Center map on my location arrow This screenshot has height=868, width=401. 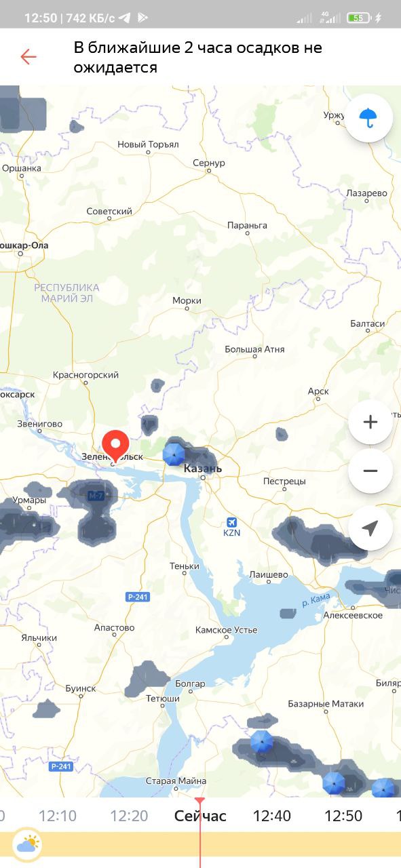coord(370,528)
